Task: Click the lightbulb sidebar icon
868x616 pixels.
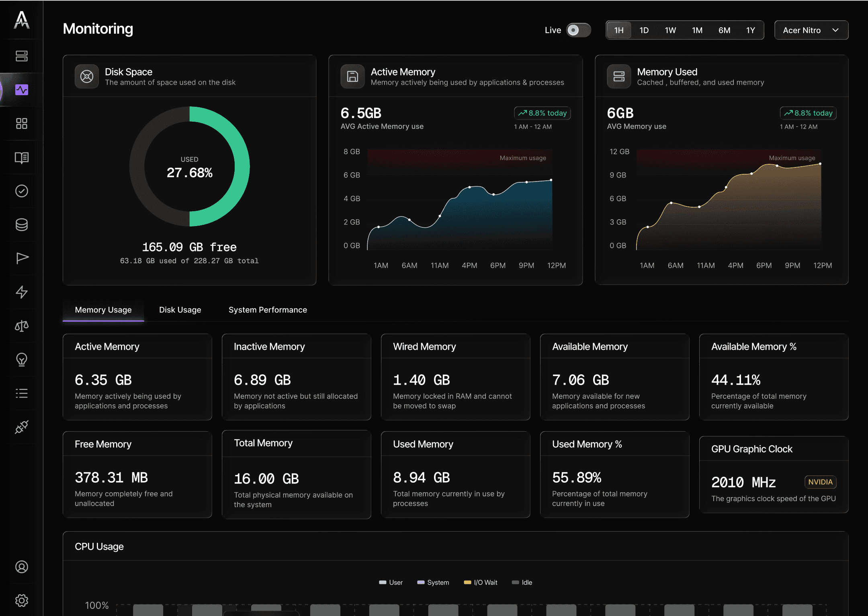Action: point(22,359)
